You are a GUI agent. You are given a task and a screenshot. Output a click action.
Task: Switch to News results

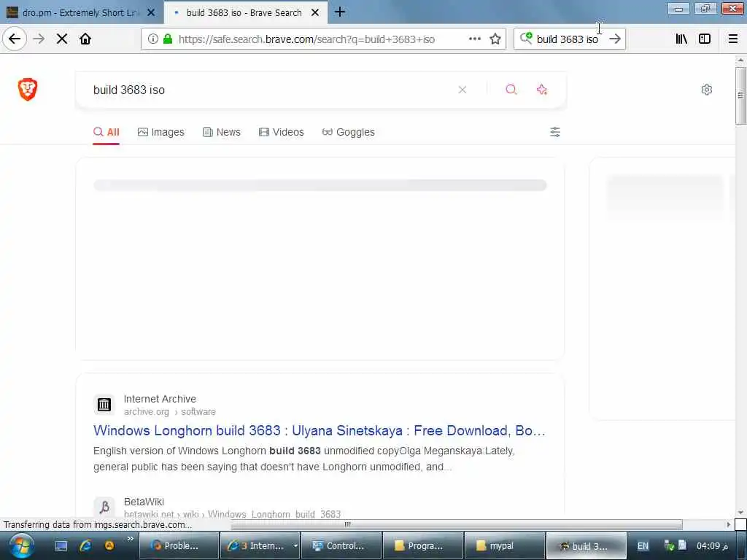pos(222,132)
